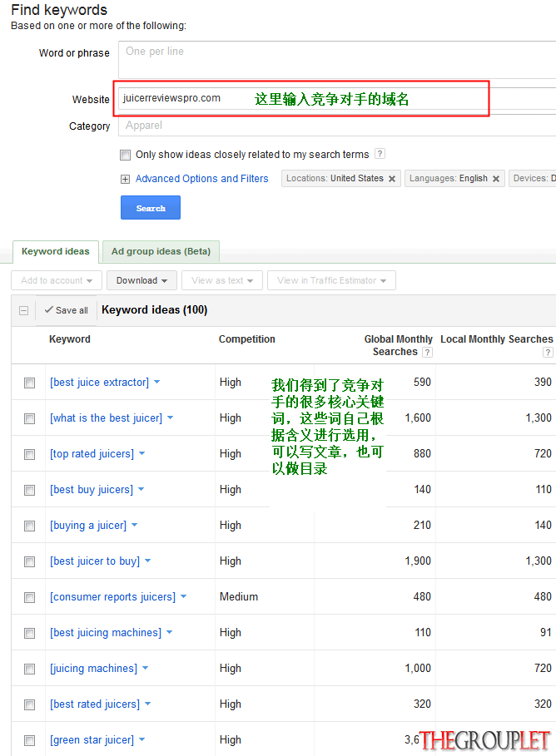Focus the Word or phrase text box

[x=337, y=60]
